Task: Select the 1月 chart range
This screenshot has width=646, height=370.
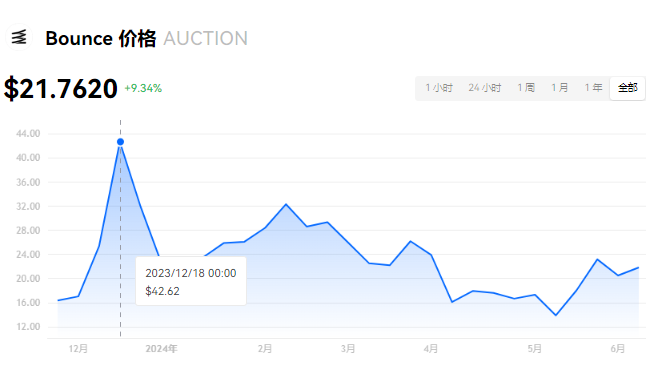Action: pyautogui.click(x=560, y=88)
